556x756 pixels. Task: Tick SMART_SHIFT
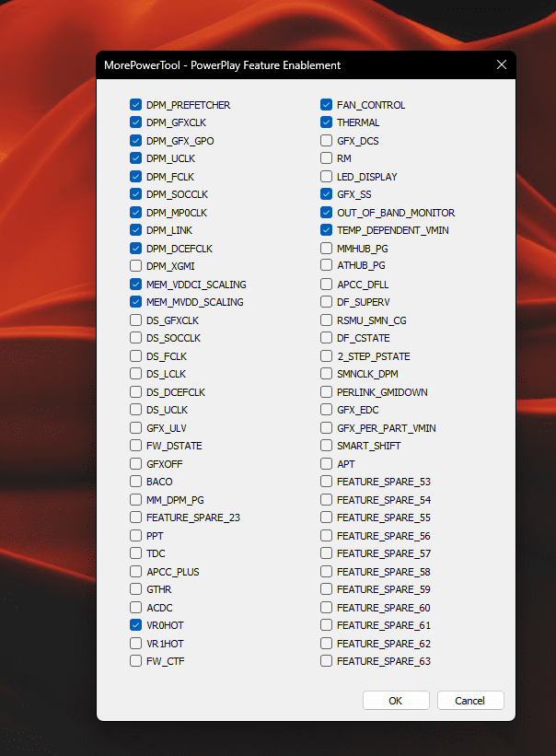tap(326, 446)
